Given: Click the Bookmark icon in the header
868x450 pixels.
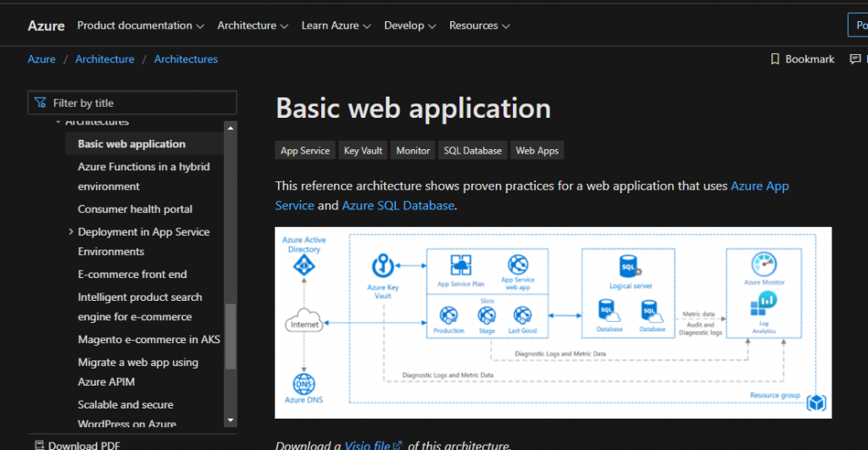Looking at the screenshot, I should (775, 59).
